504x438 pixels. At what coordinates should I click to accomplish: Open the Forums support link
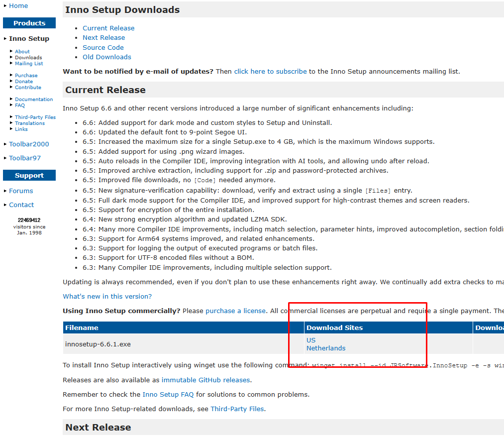[x=21, y=191]
